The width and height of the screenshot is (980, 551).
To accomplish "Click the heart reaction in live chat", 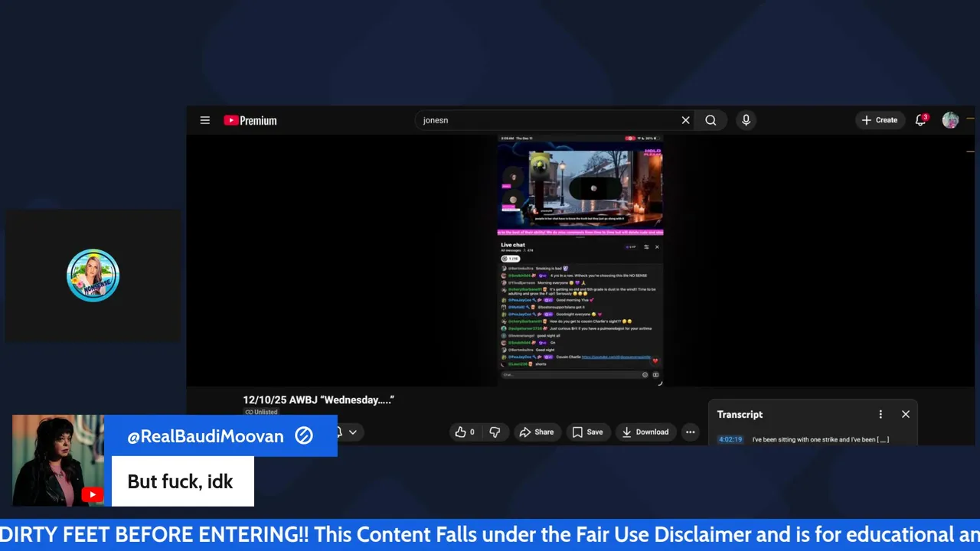I will [655, 360].
